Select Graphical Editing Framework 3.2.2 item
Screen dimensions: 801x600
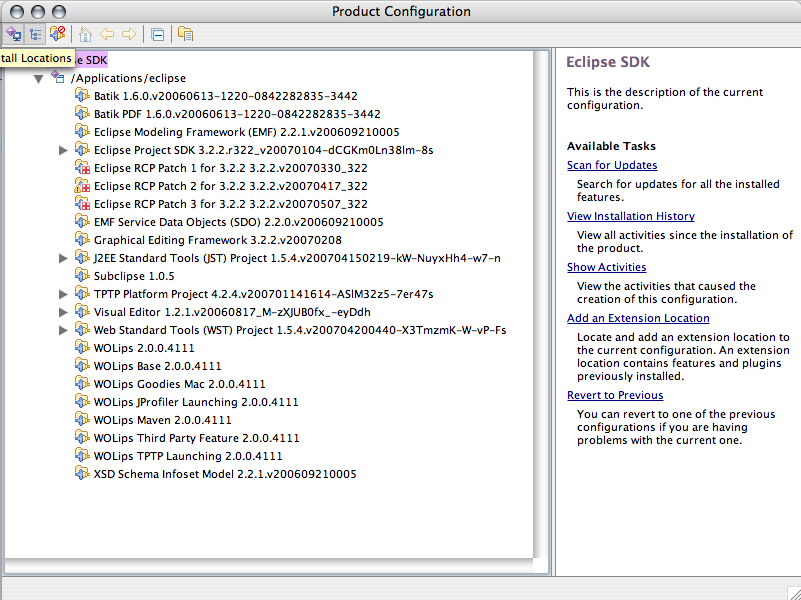[217, 240]
